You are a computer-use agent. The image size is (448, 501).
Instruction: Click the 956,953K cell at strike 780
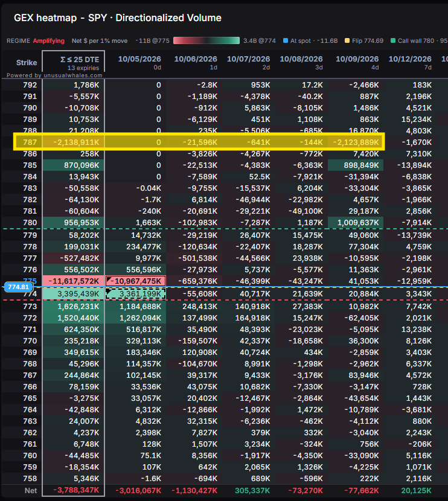click(x=74, y=223)
